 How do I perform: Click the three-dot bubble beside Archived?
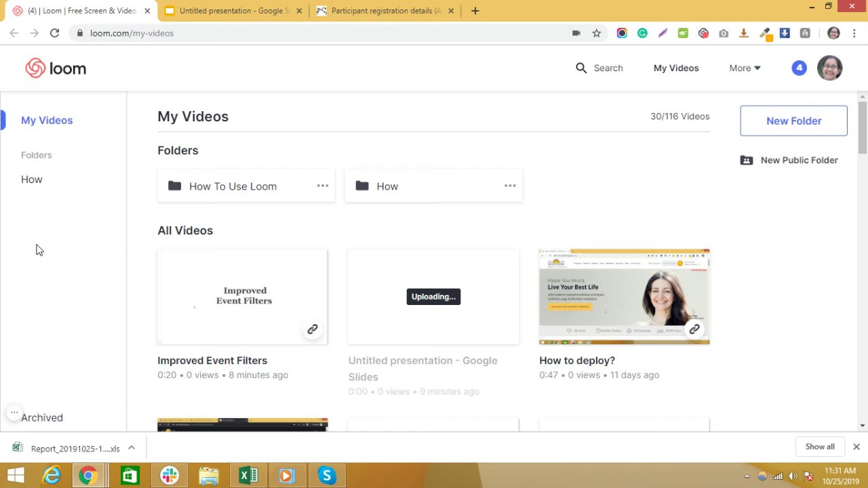(x=14, y=412)
